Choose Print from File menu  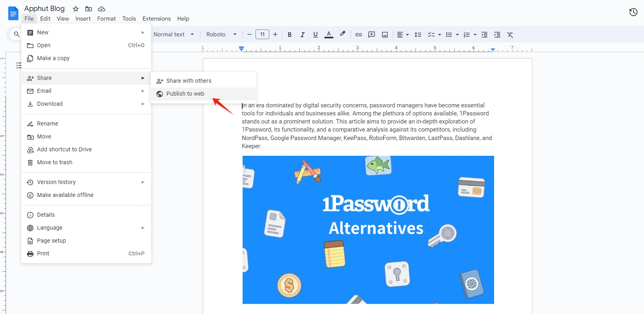click(x=86, y=253)
